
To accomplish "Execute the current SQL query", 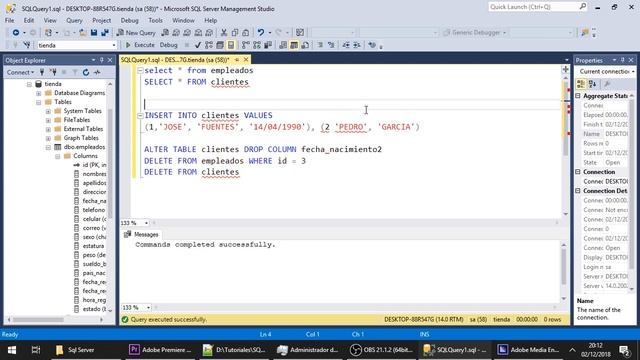I will (x=140, y=45).
